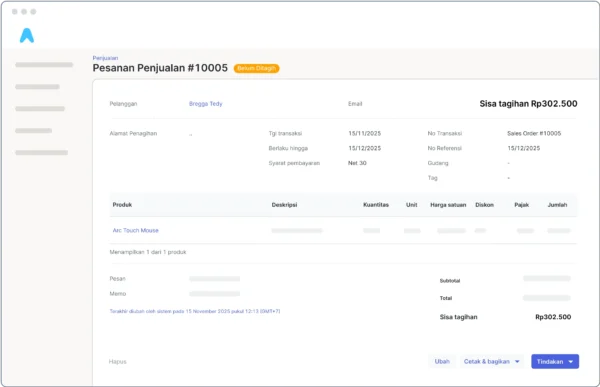This screenshot has width=600, height=387.
Task: Open the last-edited Terakhir diubah log link
Action: click(195, 311)
